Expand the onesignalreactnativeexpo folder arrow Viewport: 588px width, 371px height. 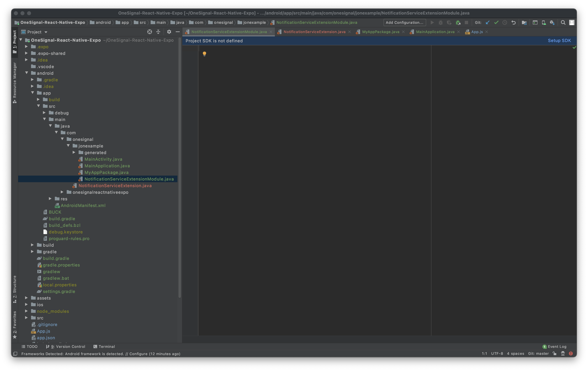coord(62,192)
